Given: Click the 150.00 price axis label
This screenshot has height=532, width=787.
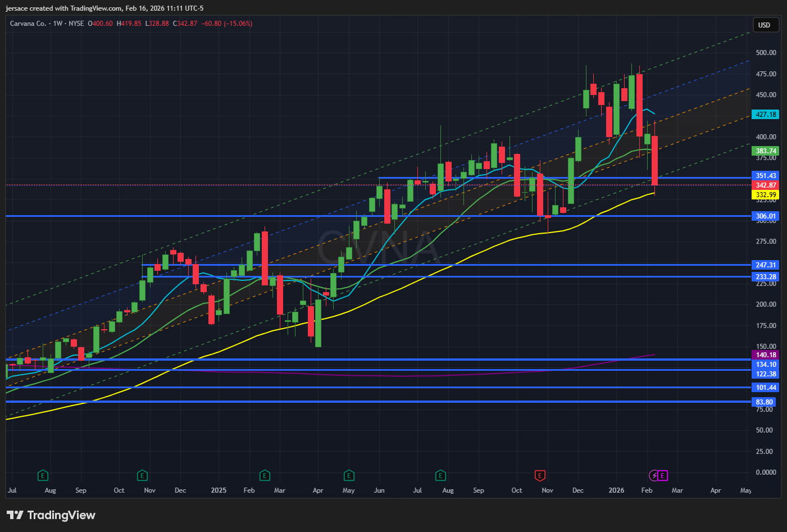Looking at the screenshot, I should pos(766,347).
